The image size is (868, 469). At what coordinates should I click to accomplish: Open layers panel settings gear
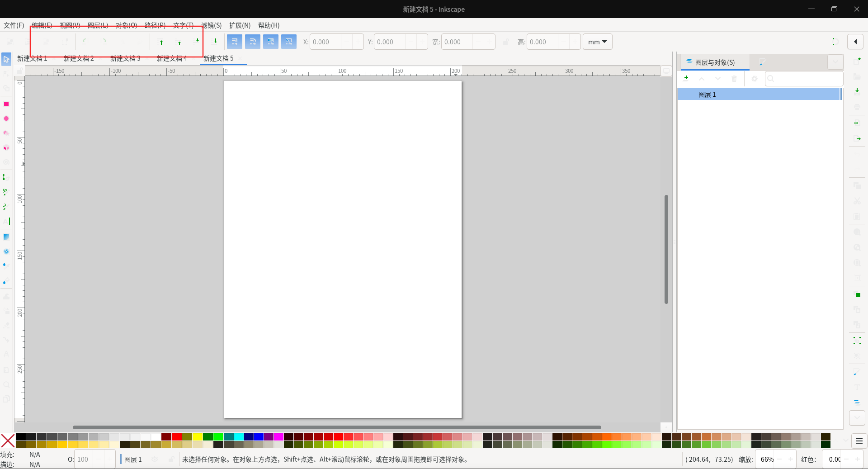coord(754,79)
